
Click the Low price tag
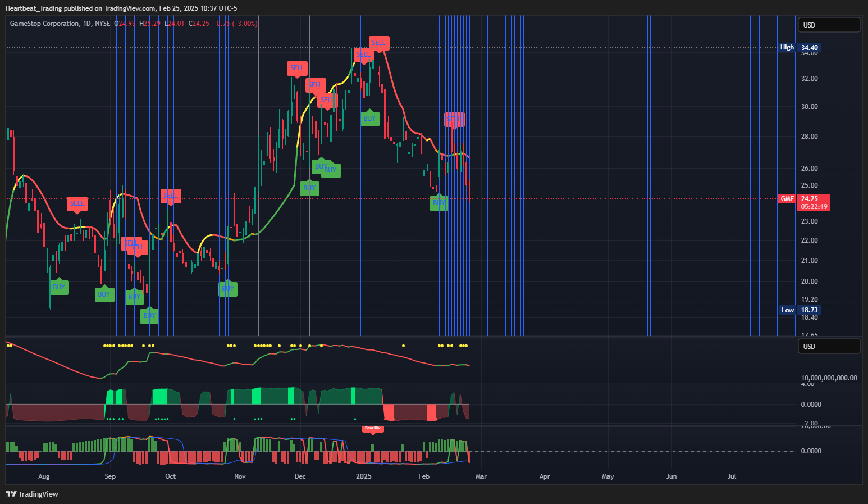click(x=788, y=310)
